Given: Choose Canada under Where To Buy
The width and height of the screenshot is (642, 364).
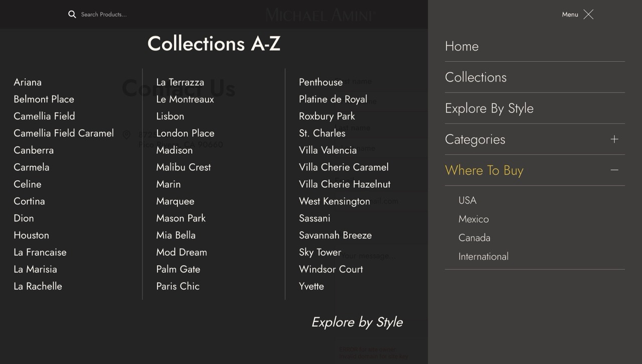Looking at the screenshot, I should coord(474,238).
